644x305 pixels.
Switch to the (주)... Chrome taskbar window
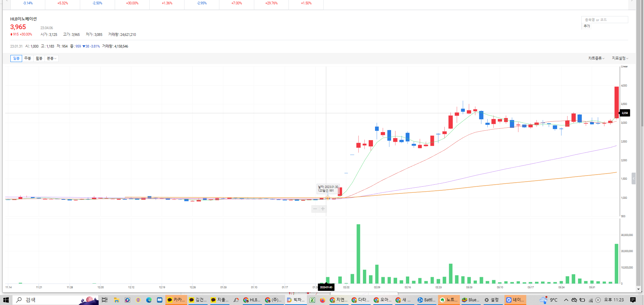coord(274,300)
